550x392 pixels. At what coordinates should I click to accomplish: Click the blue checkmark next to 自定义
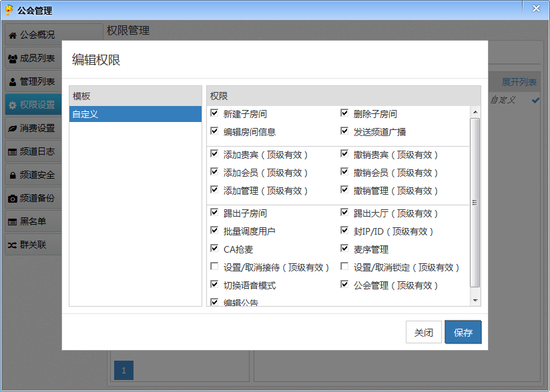pos(535,101)
